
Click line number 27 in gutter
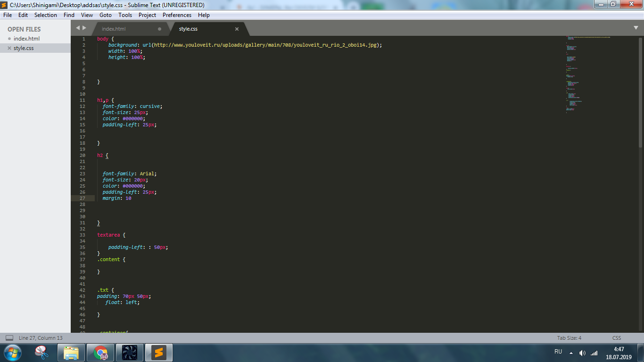click(83, 198)
